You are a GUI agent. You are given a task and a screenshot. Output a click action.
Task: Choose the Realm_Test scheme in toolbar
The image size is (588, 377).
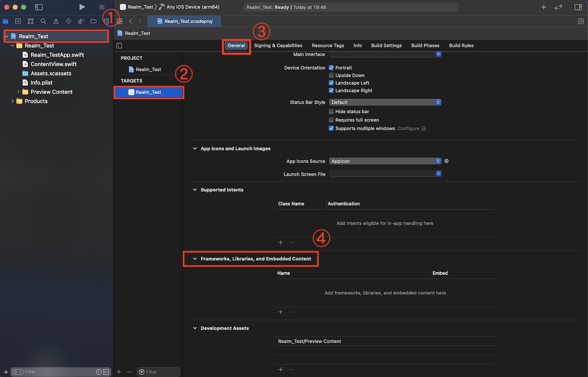pos(137,7)
